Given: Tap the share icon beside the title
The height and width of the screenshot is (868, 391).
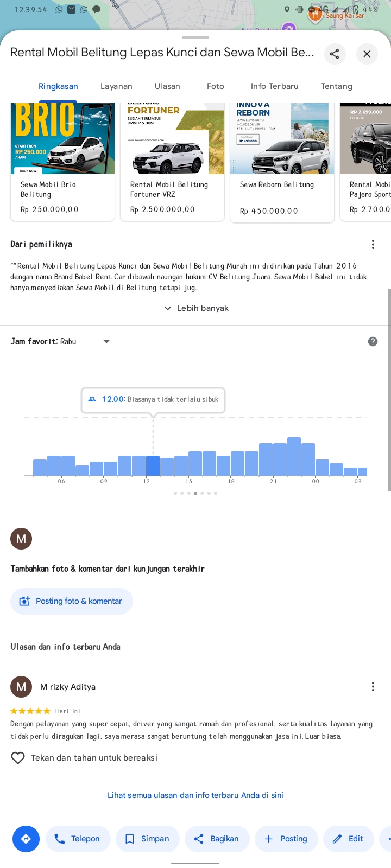Looking at the screenshot, I should click(x=335, y=54).
